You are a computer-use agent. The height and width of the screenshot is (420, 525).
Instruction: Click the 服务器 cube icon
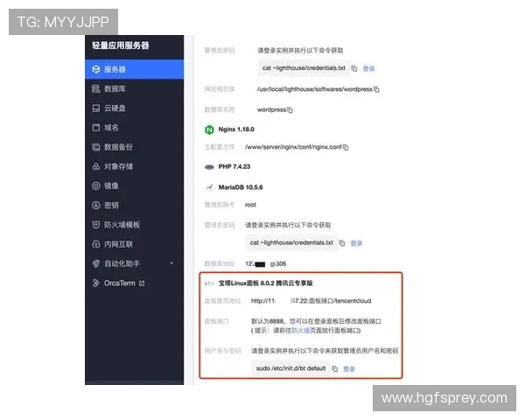tap(96, 69)
